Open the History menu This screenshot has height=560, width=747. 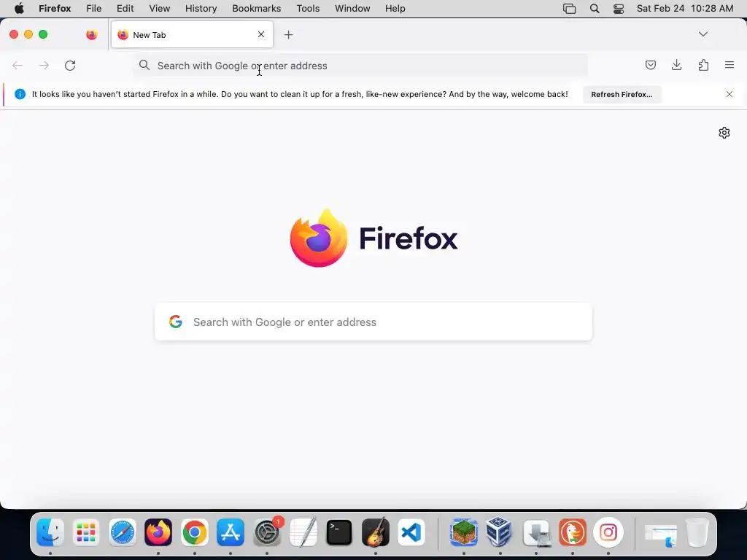pyautogui.click(x=201, y=9)
